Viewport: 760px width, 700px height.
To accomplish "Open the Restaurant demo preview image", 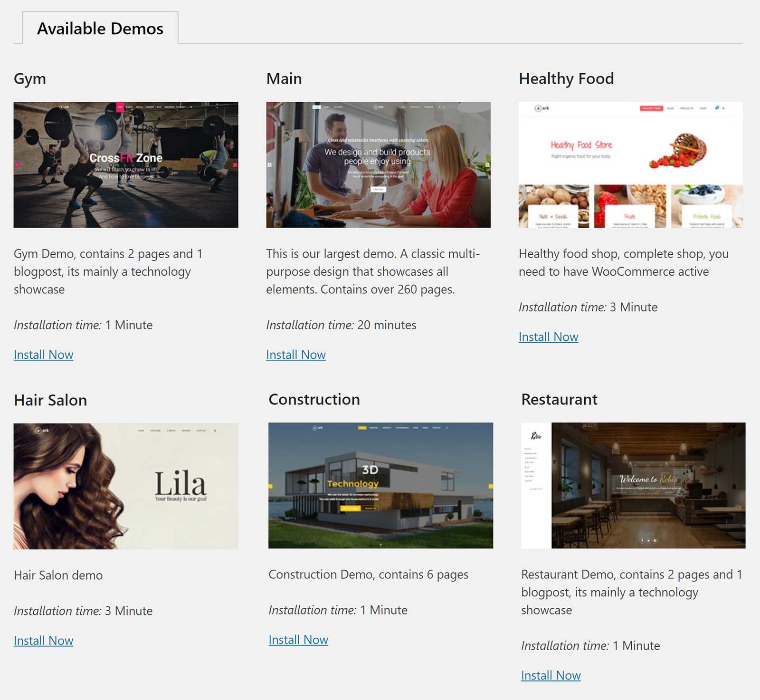I will click(x=633, y=485).
